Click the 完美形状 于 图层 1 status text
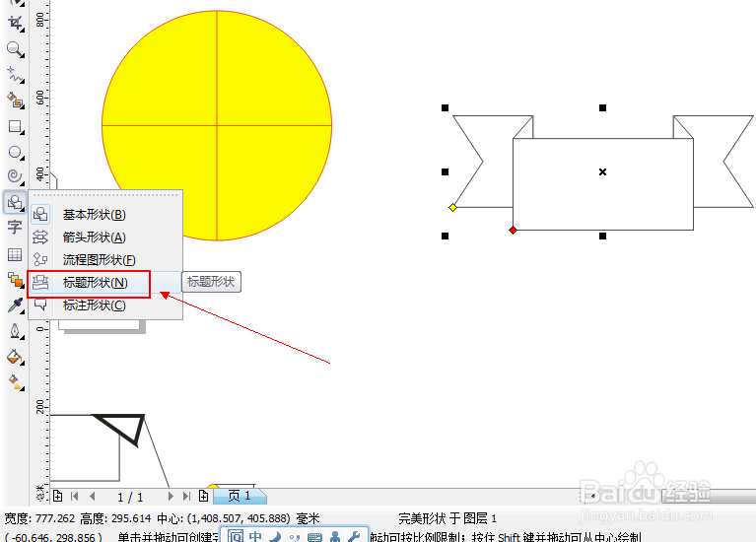Image resolution: width=756 pixels, height=542 pixels. 447,519
